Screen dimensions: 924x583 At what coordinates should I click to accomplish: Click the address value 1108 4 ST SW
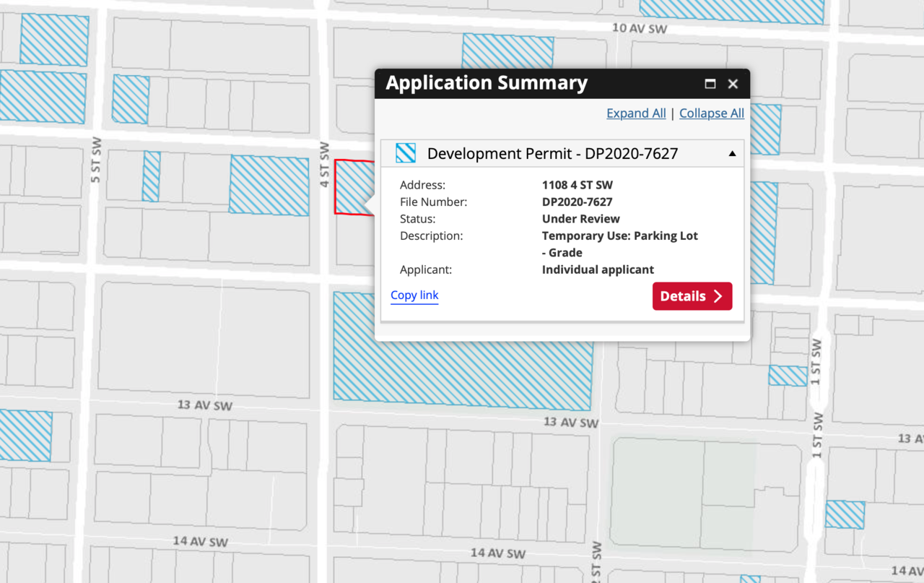tap(577, 185)
